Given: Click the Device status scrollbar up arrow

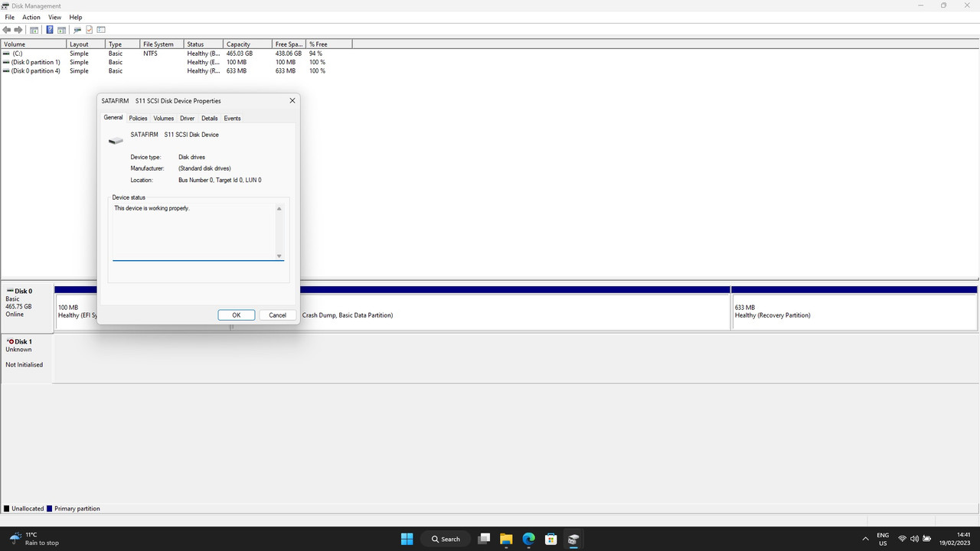Looking at the screenshot, I should [279, 208].
